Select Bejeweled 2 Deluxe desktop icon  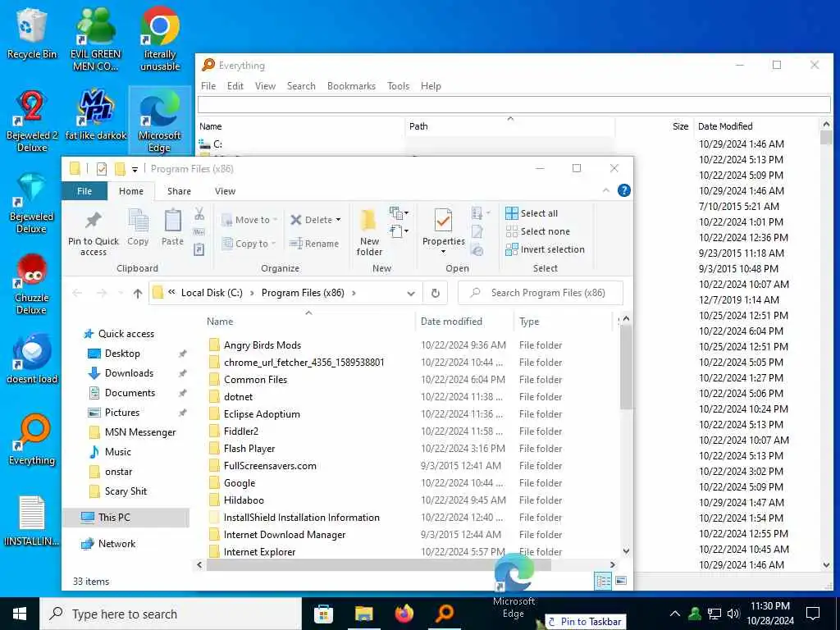(x=32, y=121)
